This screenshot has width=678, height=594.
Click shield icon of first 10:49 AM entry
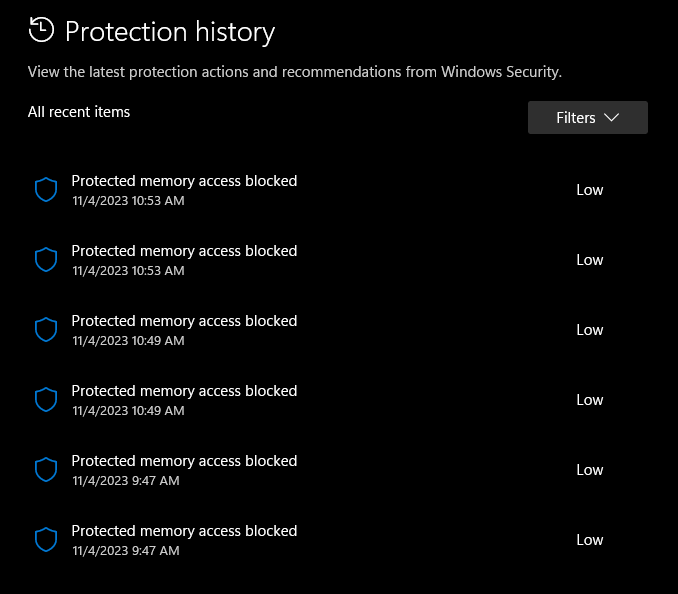[x=46, y=330]
